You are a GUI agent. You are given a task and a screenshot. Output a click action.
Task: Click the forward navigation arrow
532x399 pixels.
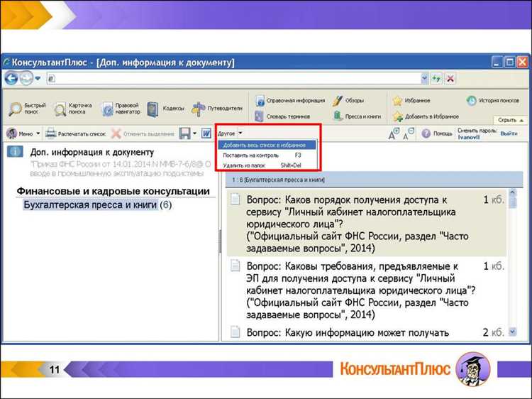(26, 78)
